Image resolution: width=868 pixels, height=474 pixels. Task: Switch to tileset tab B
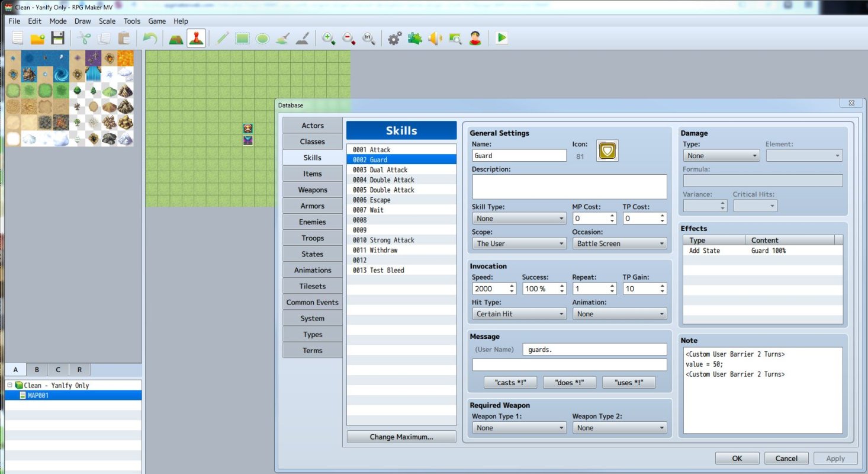click(x=37, y=370)
